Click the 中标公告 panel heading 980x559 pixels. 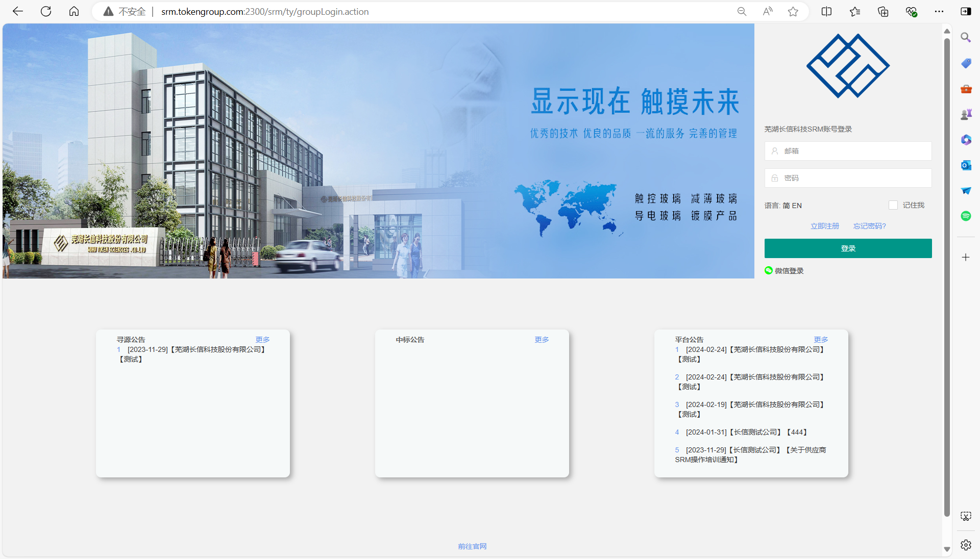(x=410, y=340)
